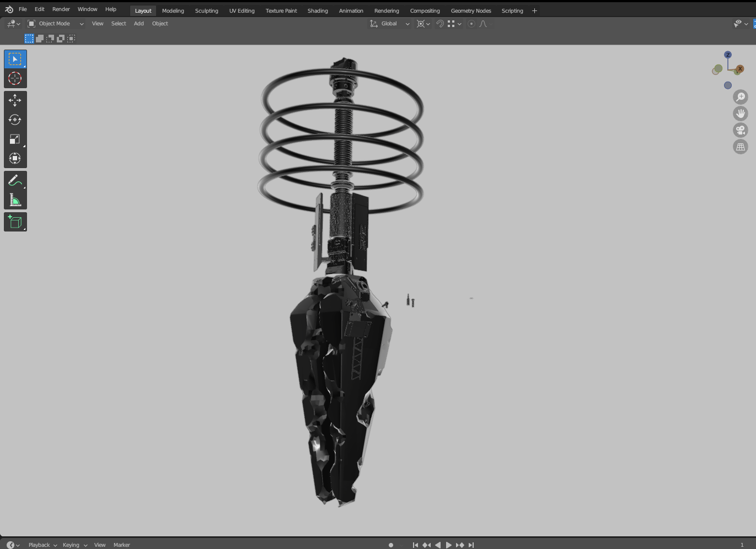The height and width of the screenshot is (549, 756).
Task: Open the Help menu
Action: (111, 9)
